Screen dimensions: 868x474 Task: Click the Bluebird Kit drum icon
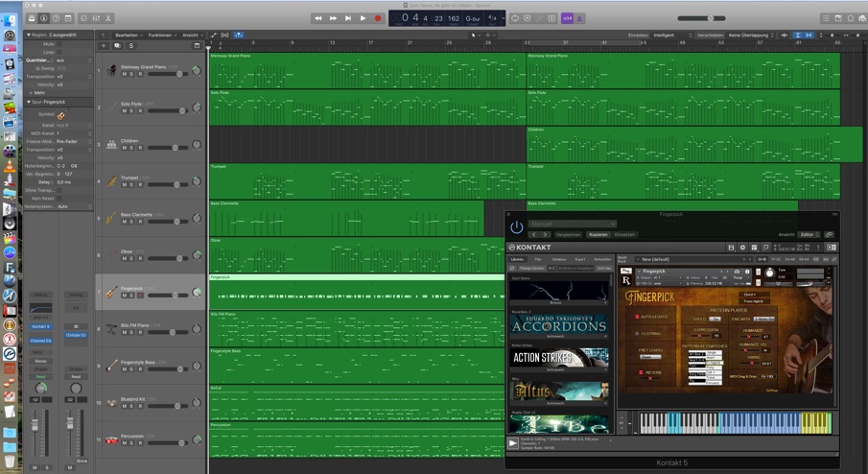coord(111,403)
